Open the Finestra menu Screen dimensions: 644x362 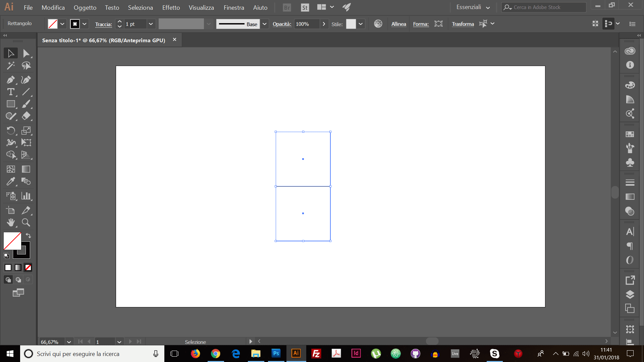233,7
